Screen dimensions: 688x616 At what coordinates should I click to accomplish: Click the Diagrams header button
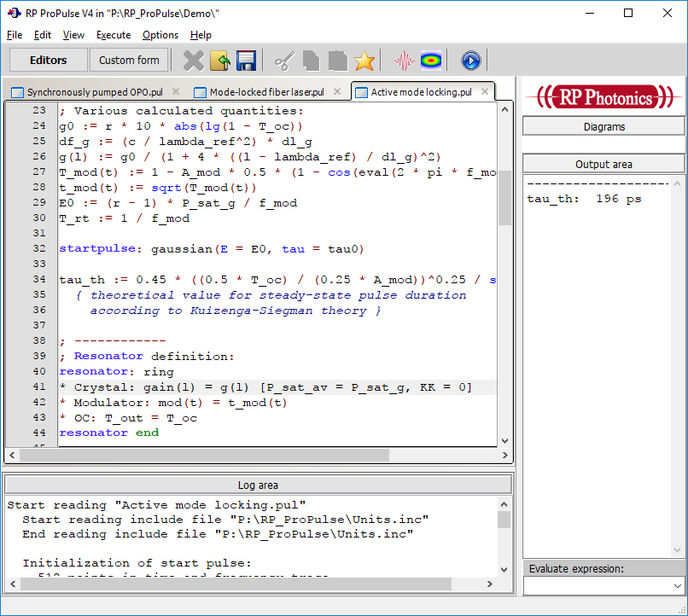[603, 127]
